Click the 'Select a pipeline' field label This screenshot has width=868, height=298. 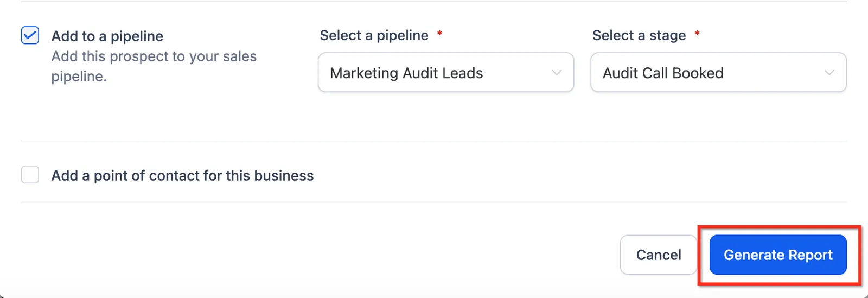point(374,35)
